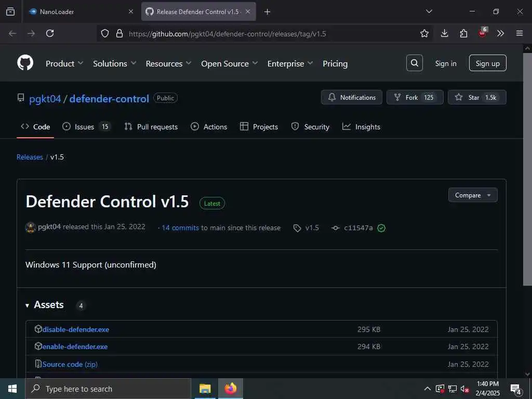This screenshot has width=532, height=399.
Task: Click the Pricing link
Action: tap(335, 63)
